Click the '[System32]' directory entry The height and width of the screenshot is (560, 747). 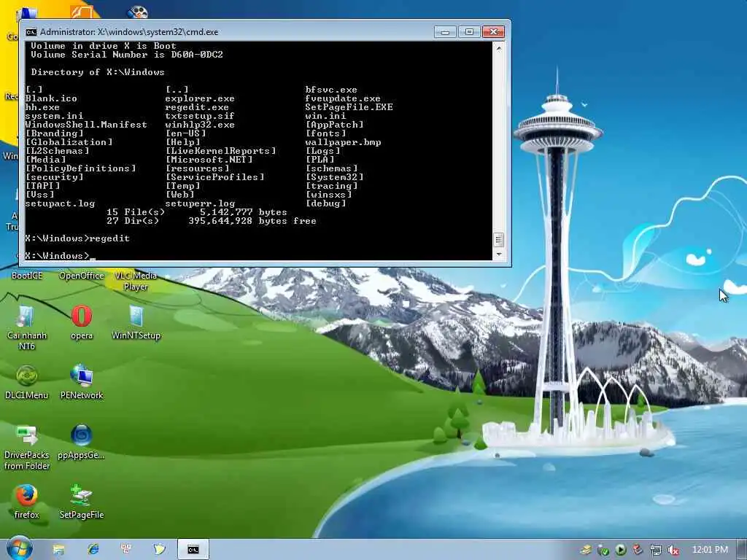click(x=334, y=177)
